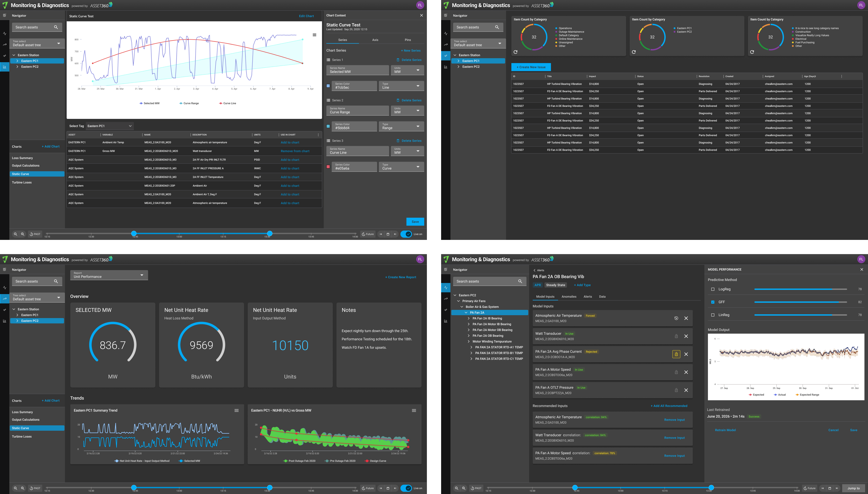Click the calendar icon in top-left screen timeline

[x=388, y=234]
